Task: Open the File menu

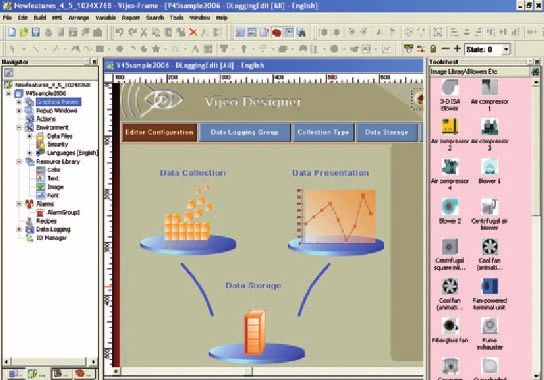Action: point(7,17)
